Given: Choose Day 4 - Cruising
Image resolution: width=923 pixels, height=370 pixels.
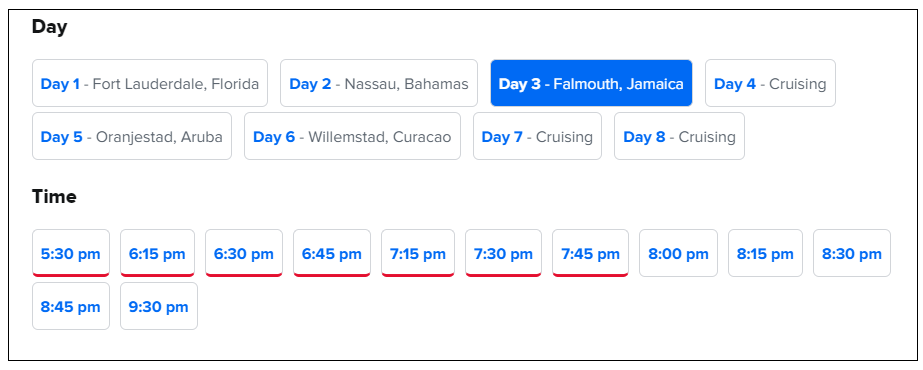Looking at the screenshot, I should [x=770, y=83].
